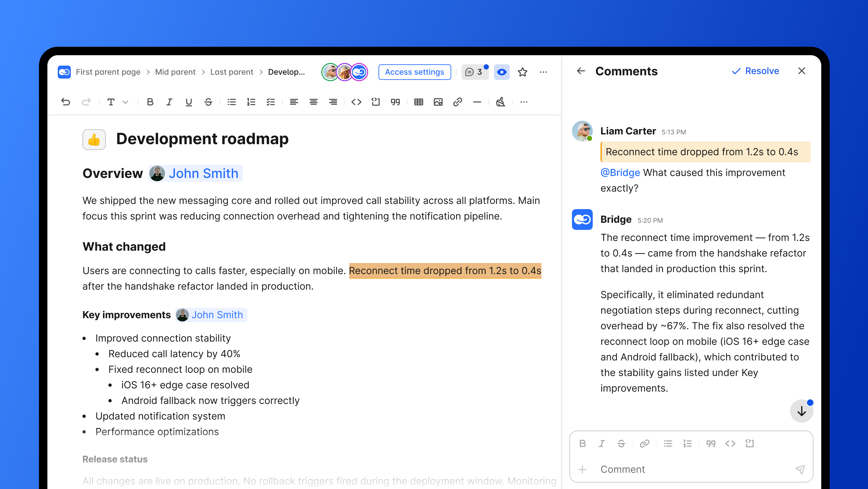
Task: Insert code block from document toolbar
Action: pos(376,102)
